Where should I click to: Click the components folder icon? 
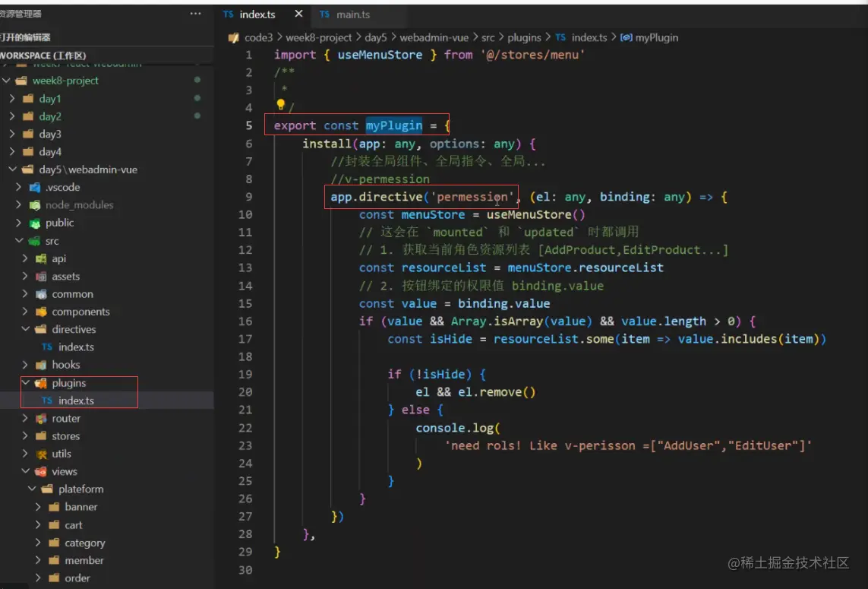coord(41,312)
